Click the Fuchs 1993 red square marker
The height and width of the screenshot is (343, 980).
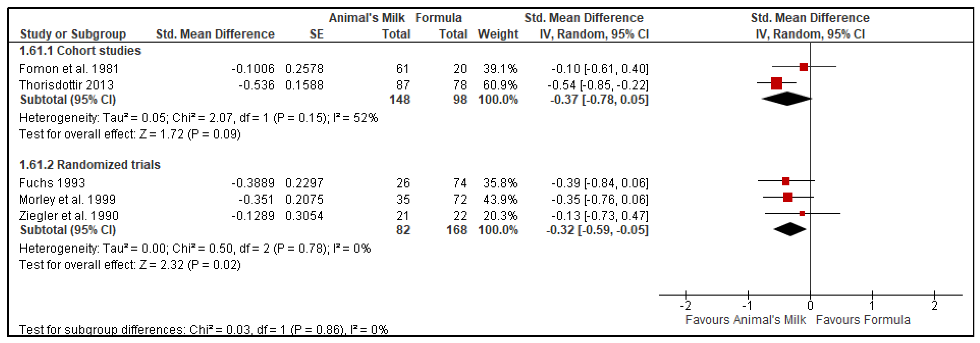tap(786, 181)
